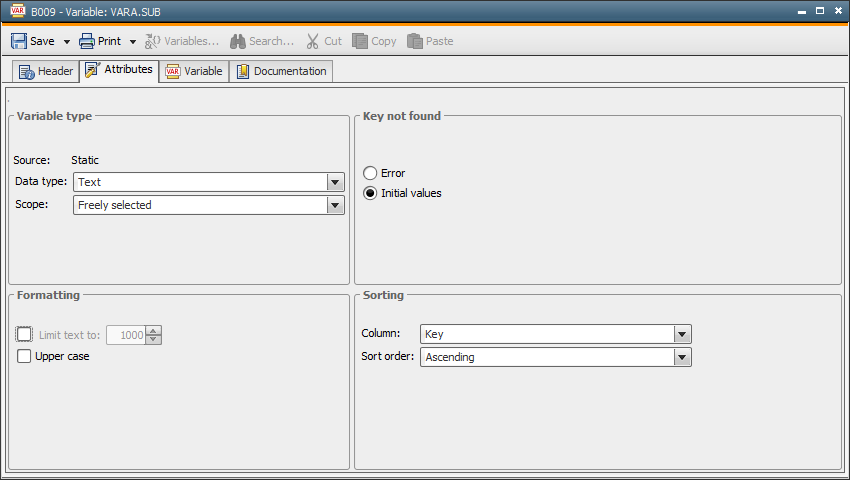The height and width of the screenshot is (480, 850).
Task: Click the Copy icon in toolbar
Action: (x=360, y=41)
